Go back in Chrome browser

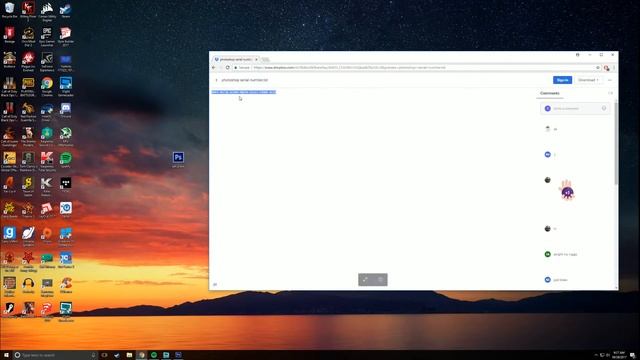(x=214, y=67)
